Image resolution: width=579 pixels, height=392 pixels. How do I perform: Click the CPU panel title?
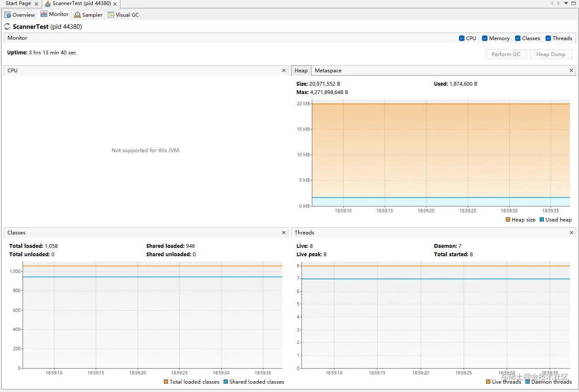13,71
